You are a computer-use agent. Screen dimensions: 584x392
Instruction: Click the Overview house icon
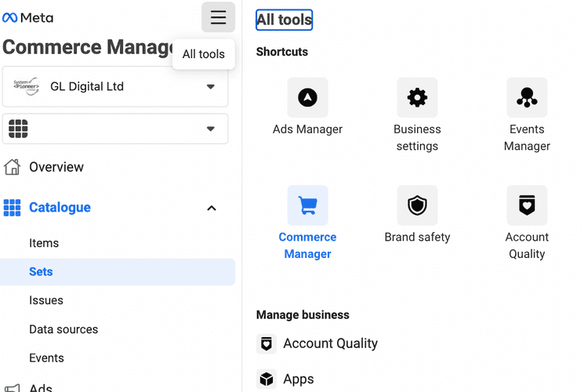point(12,167)
